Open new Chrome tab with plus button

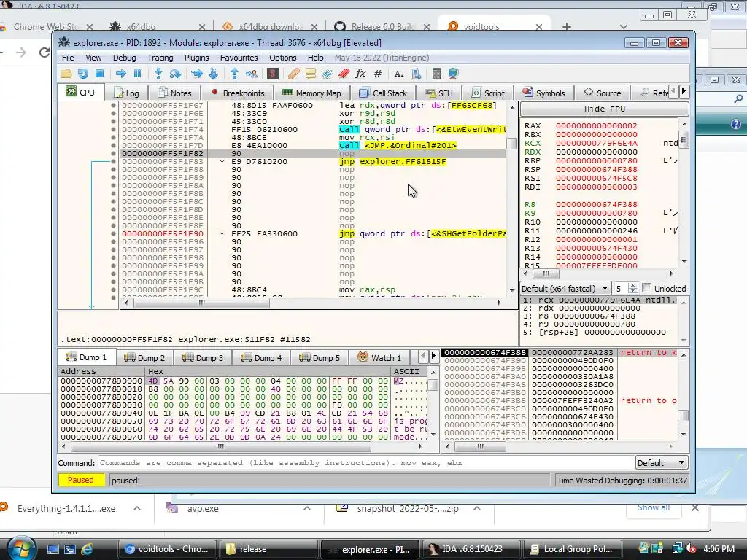[566, 27]
